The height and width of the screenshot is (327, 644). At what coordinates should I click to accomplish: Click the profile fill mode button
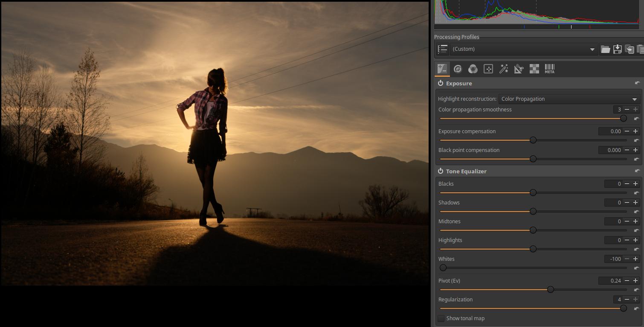(x=442, y=49)
